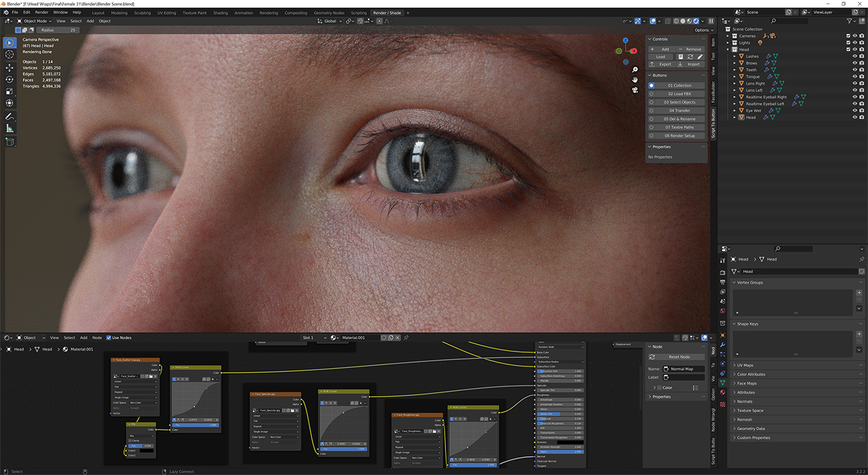
Task: Open the Global transform orientation dropdown
Action: [330, 21]
